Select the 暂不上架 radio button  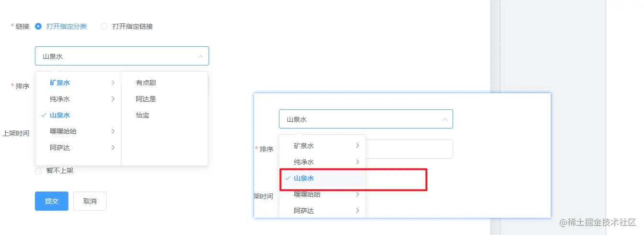(x=38, y=171)
